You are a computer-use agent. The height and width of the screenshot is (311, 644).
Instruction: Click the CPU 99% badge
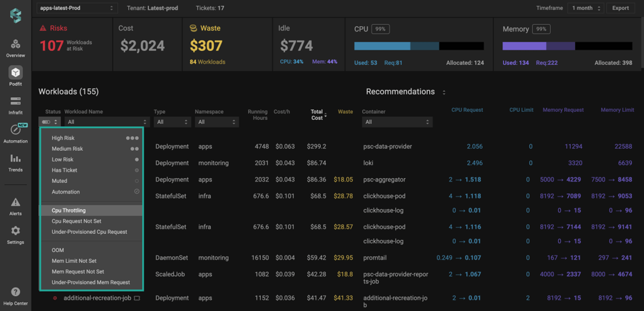tap(380, 29)
